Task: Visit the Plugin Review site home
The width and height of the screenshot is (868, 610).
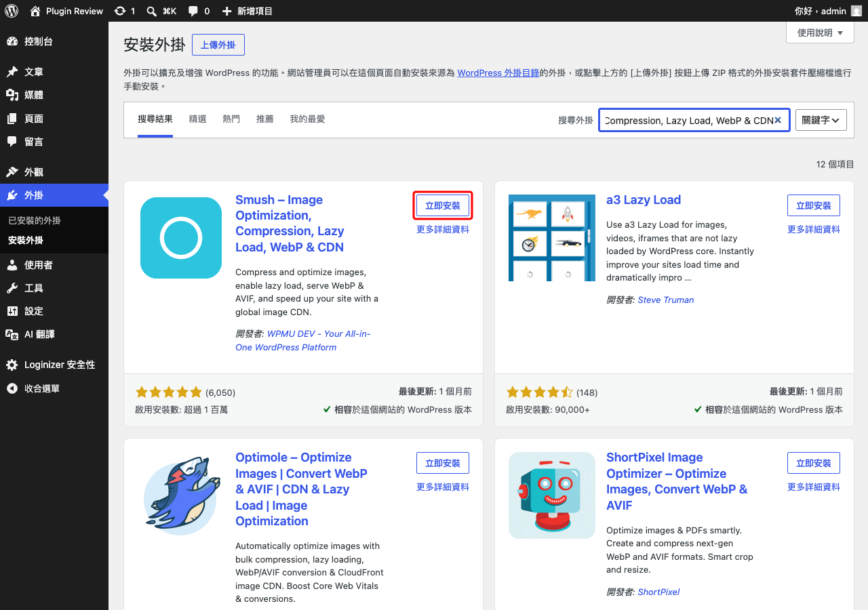Action: pyautogui.click(x=66, y=11)
